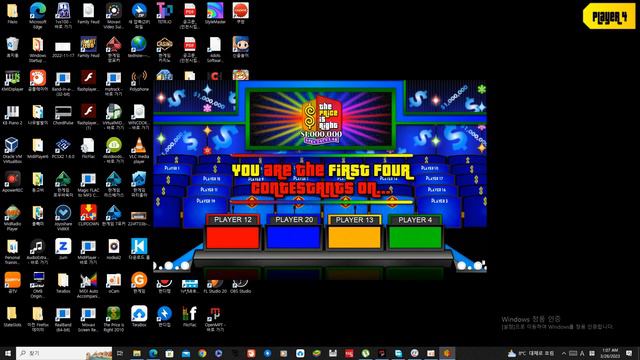The width and height of the screenshot is (640, 360).
Task: Open the KMIDIplayer desktop shortcut
Action: point(12,81)
